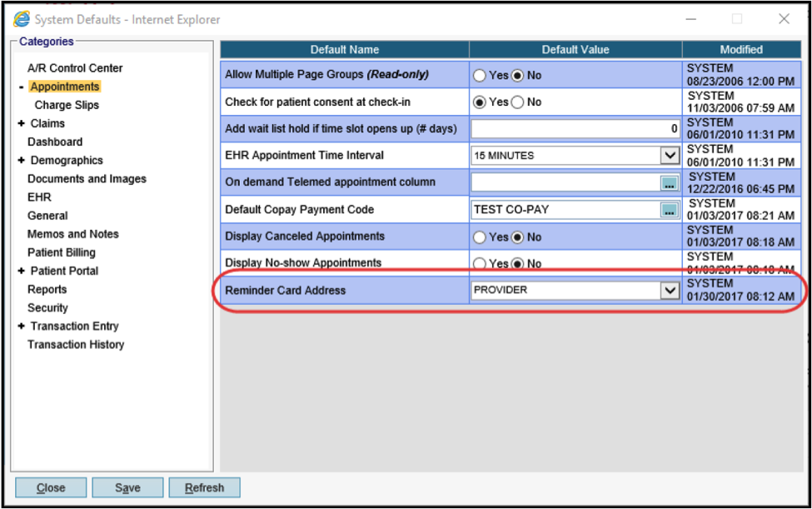Collapse the Appointments category
This screenshot has height=509, width=812.
tap(21, 87)
